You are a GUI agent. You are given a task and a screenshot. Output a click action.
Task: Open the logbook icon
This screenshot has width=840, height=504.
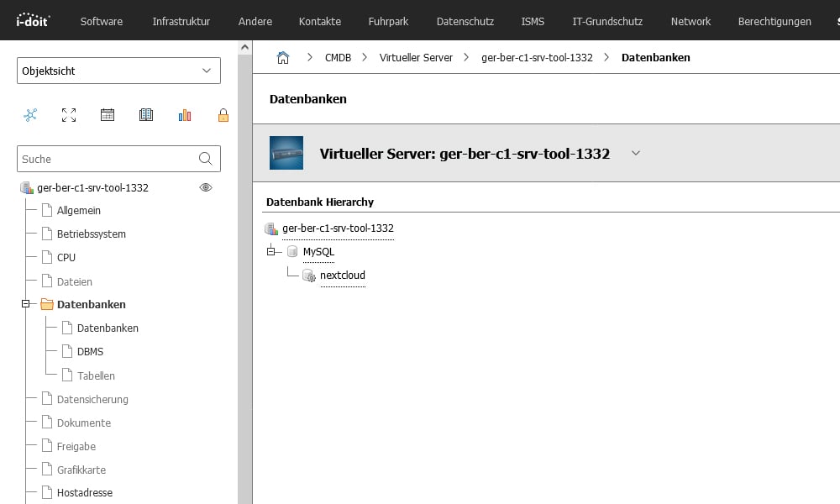(x=145, y=114)
